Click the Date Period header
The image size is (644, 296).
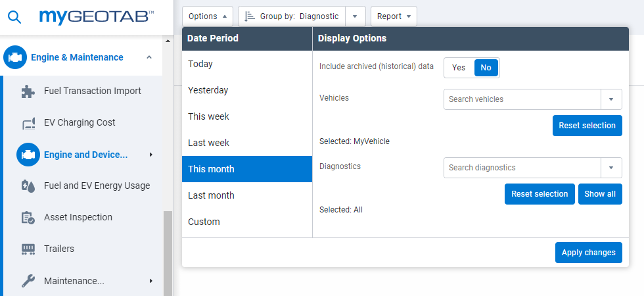point(213,39)
